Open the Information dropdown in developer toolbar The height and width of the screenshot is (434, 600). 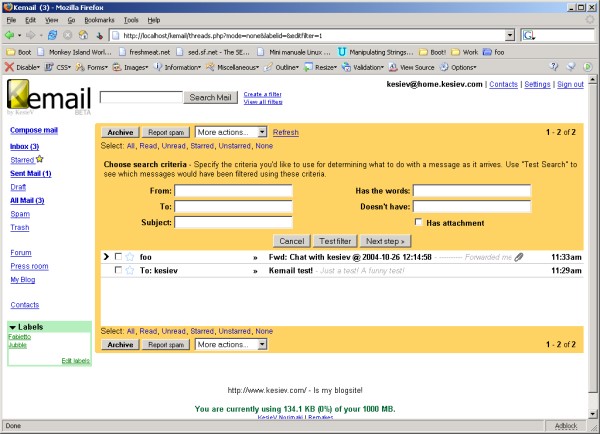177,67
